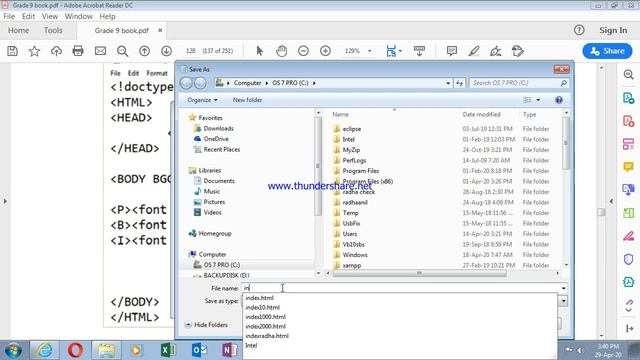
Task: Click the refresh button beside address bar
Action: click(460, 83)
